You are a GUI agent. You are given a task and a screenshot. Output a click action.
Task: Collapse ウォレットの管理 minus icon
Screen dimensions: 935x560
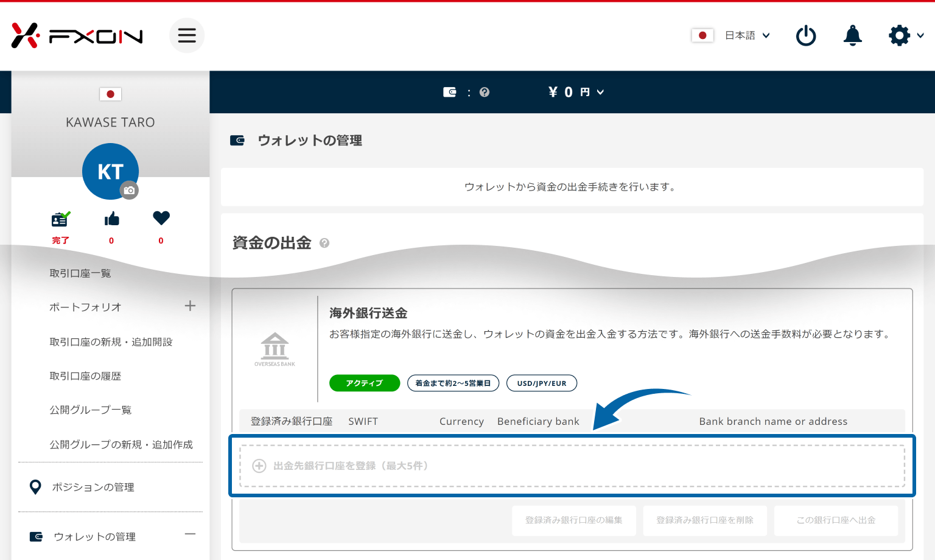190,534
